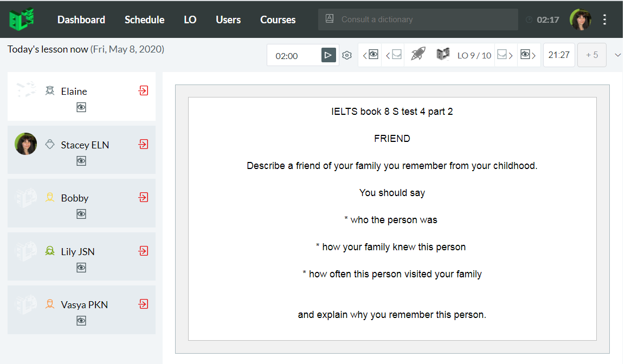Toggle Stacey ELN's eye visibility icon
The height and width of the screenshot is (364, 625).
81,161
